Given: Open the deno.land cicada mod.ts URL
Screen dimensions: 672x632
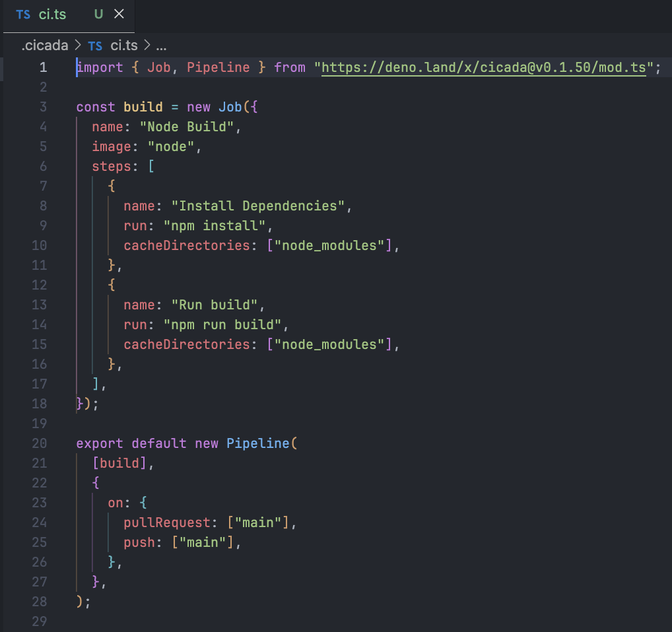Looking at the screenshot, I should pos(483,67).
